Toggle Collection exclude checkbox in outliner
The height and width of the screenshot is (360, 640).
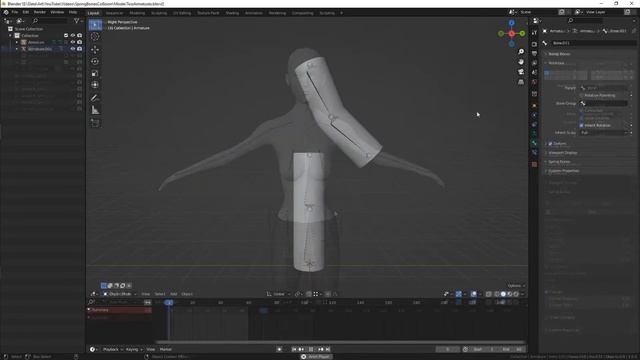[66, 36]
